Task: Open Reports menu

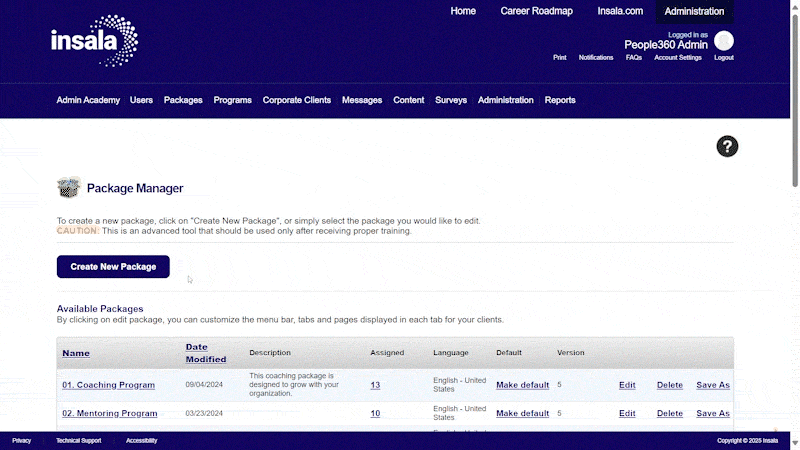Action: 560,100
